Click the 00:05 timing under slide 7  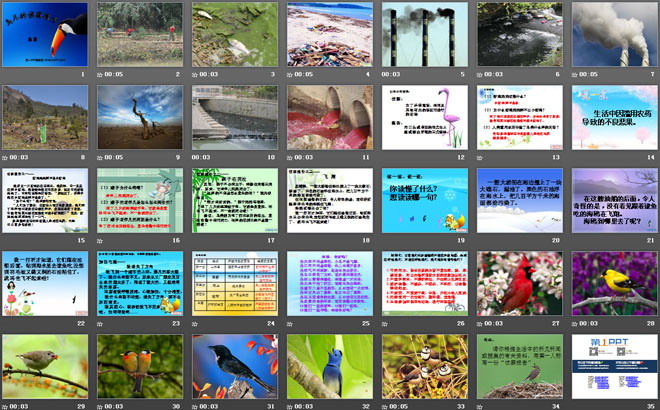(x=591, y=74)
